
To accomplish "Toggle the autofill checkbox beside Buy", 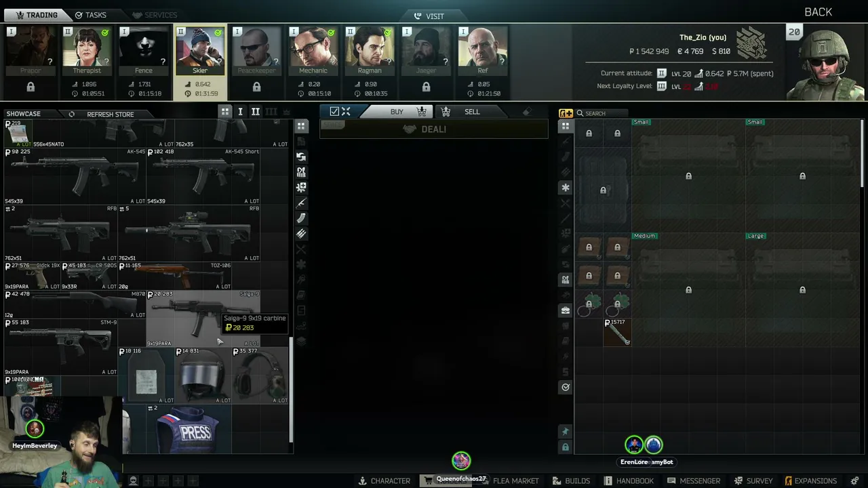I will click(x=334, y=111).
